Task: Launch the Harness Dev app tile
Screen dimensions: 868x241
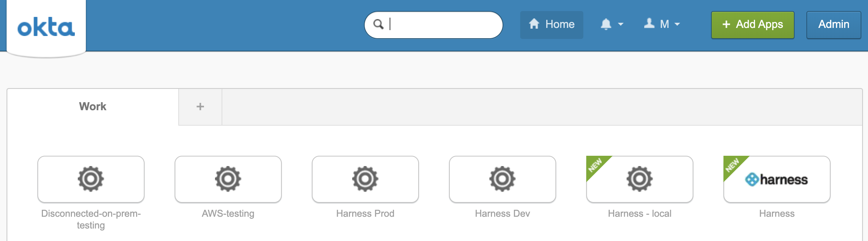Action: pos(503,179)
